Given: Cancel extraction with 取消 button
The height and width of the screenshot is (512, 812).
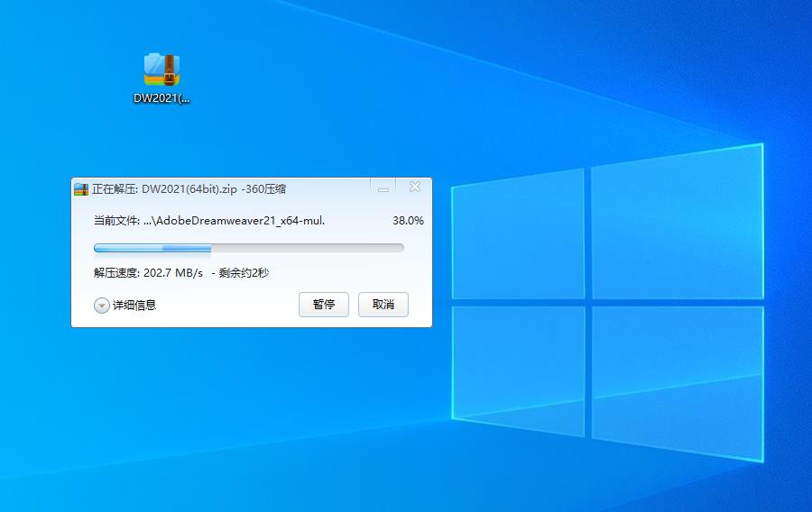Looking at the screenshot, I should [383, 305].
